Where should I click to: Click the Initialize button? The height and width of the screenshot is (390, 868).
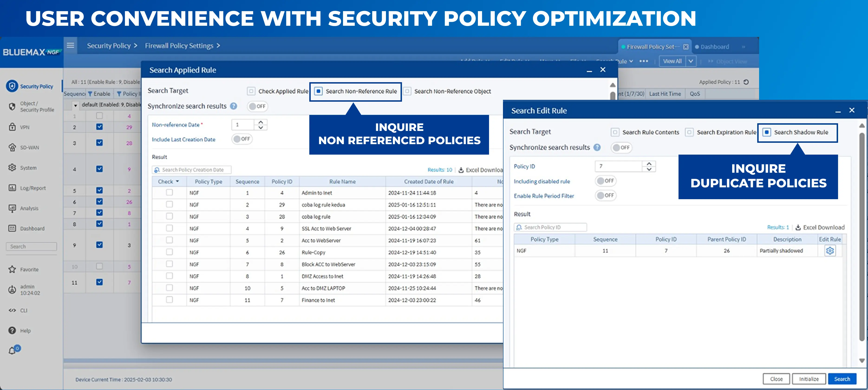(x=809, y=379)
